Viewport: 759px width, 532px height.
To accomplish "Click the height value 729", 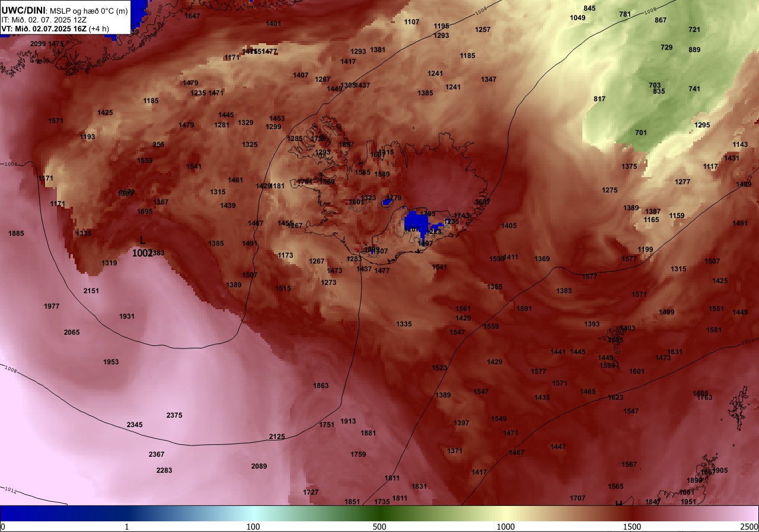I will [x=666, y=47].
